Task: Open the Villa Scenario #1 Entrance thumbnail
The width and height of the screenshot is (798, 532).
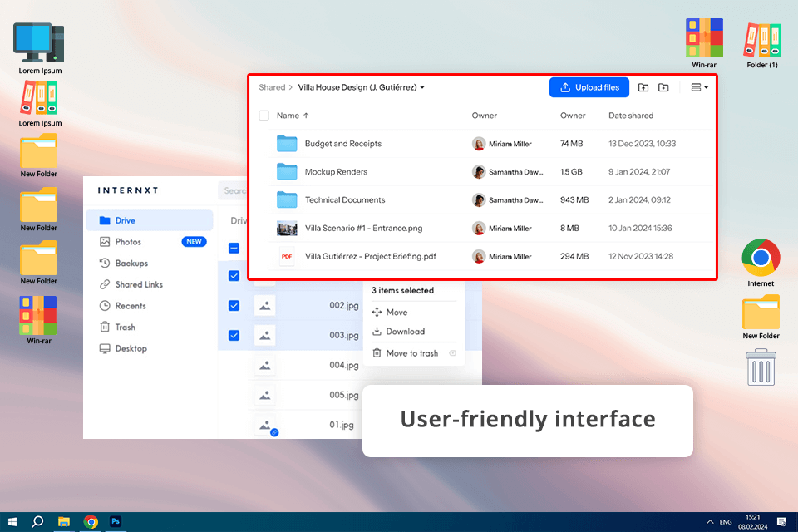Action: pos(287,228)
